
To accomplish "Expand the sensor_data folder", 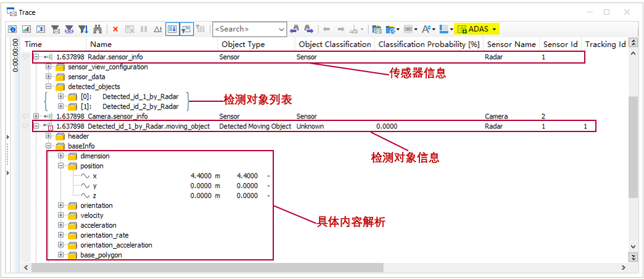I will click(x=49, y=77).
